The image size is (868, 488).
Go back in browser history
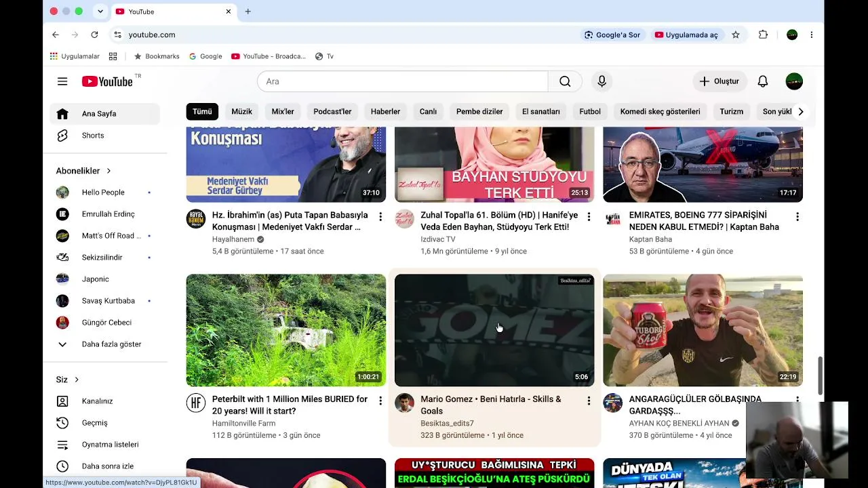coord(56,35)
